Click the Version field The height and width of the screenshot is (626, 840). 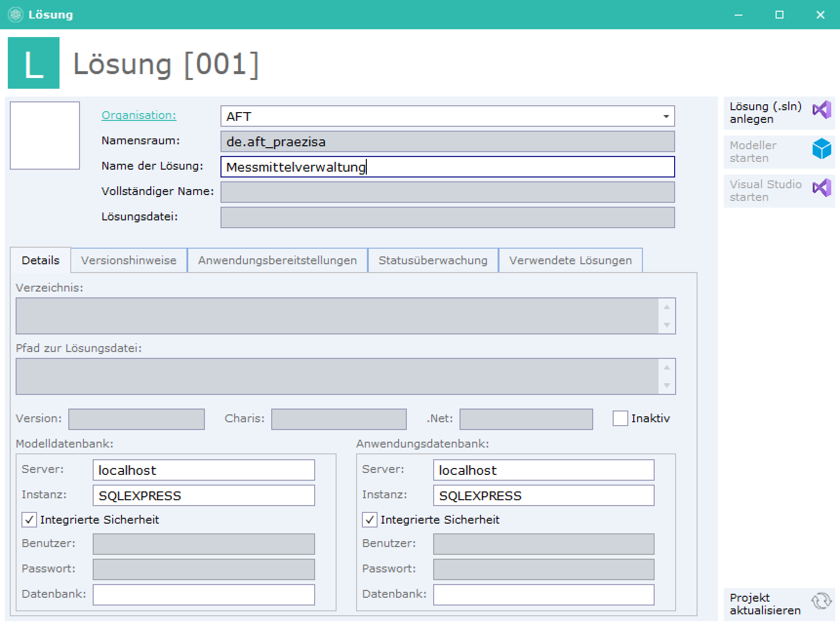137,419
